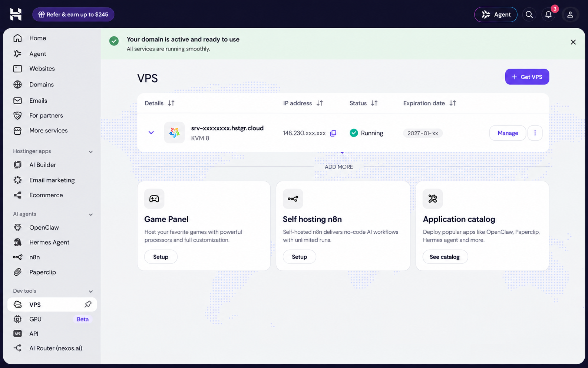Click the AI Builder icon
Screen dimensions: 588x368
(x=17, y=165)
